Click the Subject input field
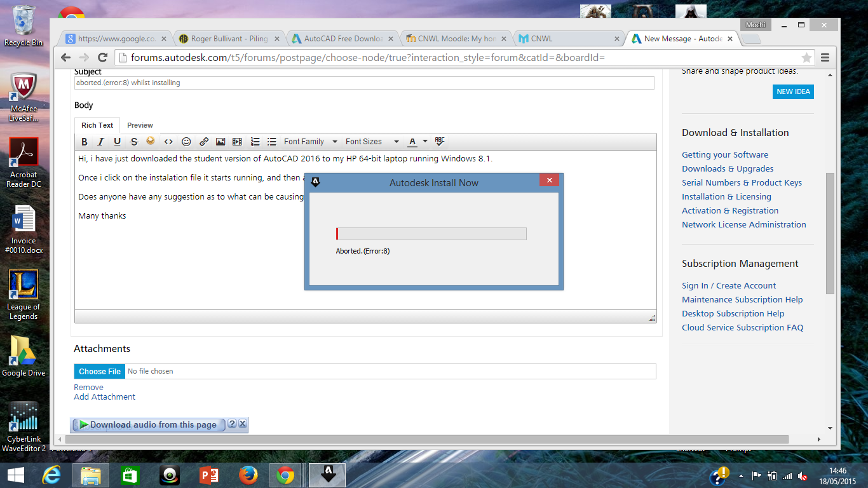 point(364,83)
